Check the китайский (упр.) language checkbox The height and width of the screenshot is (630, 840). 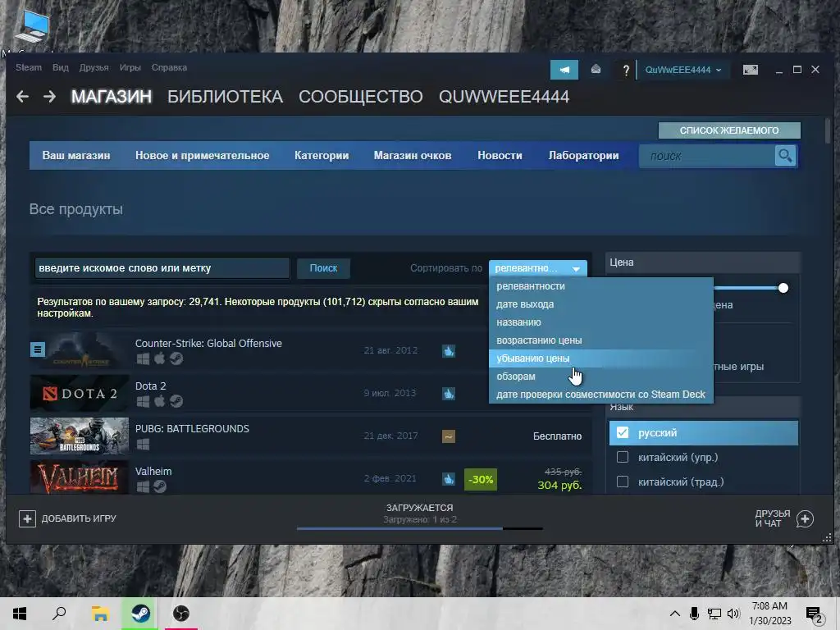coord(623,457)
